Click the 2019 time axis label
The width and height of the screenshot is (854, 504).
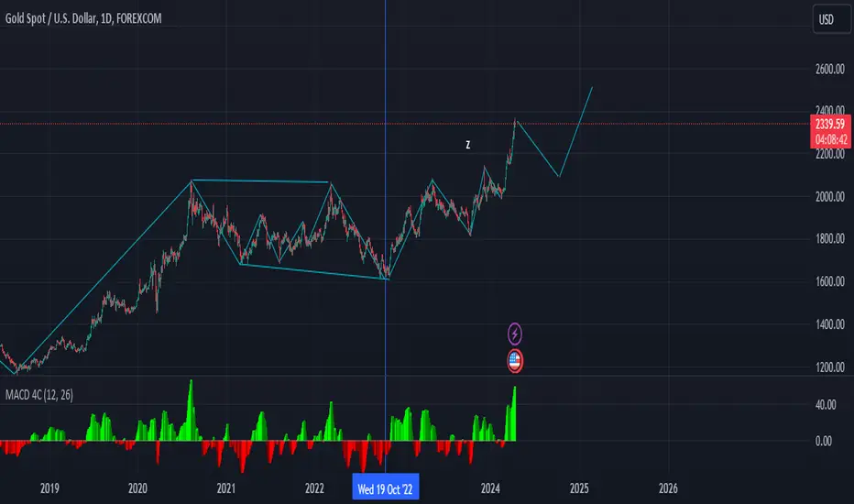[49, 488]
